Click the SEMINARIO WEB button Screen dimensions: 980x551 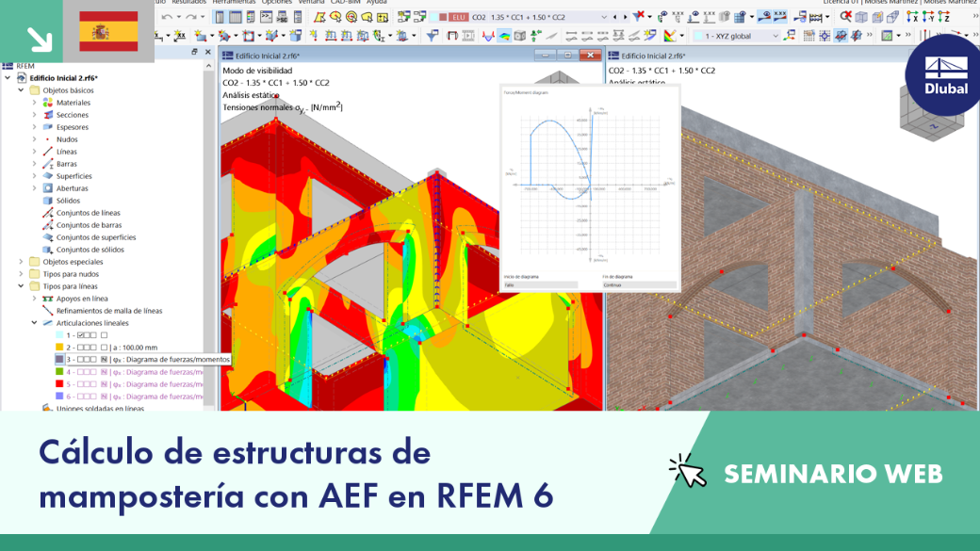pos(833,474)
